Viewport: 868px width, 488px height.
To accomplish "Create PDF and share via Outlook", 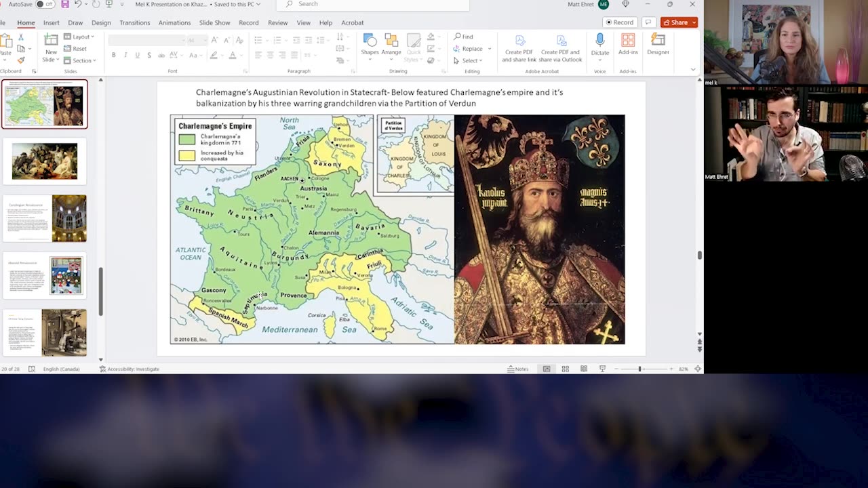I will click(x=560, y=47).
